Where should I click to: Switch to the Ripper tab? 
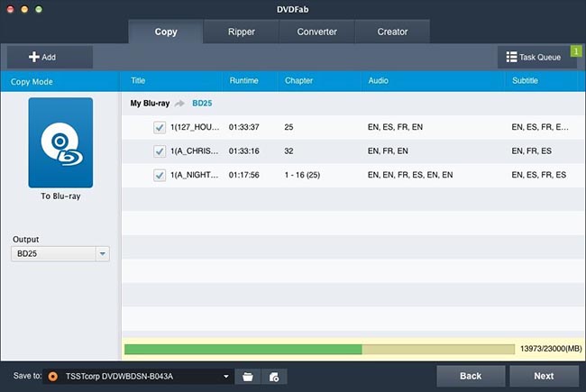click(x=242, y=32)
